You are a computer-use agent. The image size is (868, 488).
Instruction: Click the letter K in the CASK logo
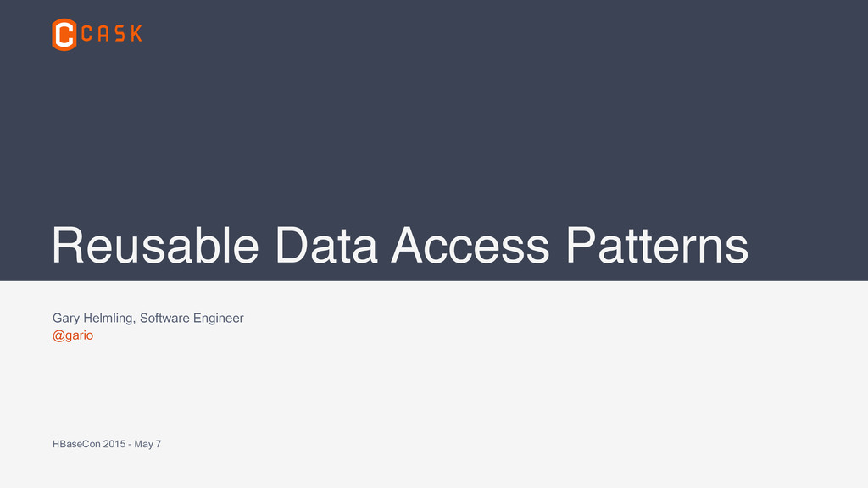pos(136,33)
